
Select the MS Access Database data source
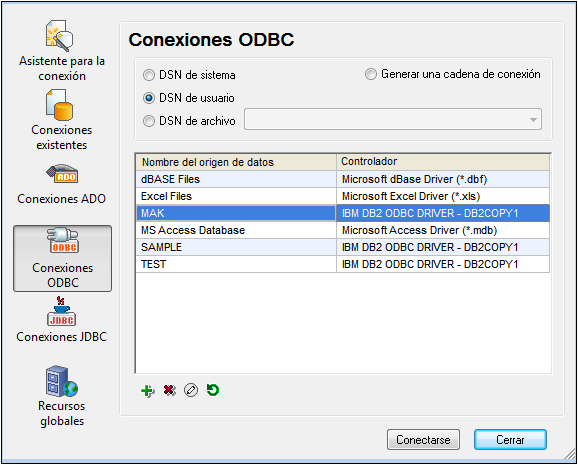click(x=236, y=230)
